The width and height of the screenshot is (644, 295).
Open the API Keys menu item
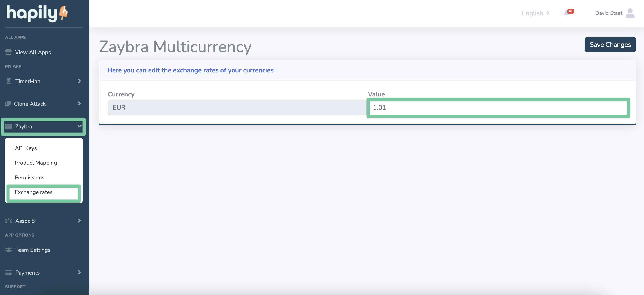pyautogui.click(x=26, y=148)
